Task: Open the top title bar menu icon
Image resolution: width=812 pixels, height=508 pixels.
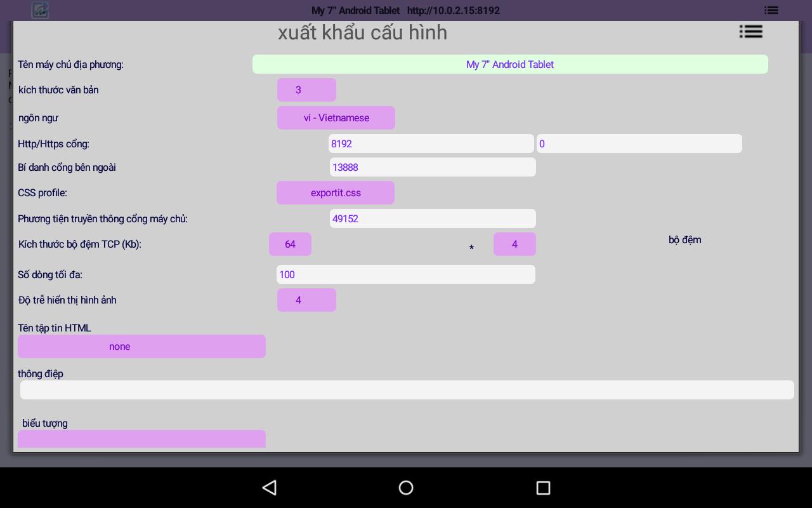Action: (771, 10)
